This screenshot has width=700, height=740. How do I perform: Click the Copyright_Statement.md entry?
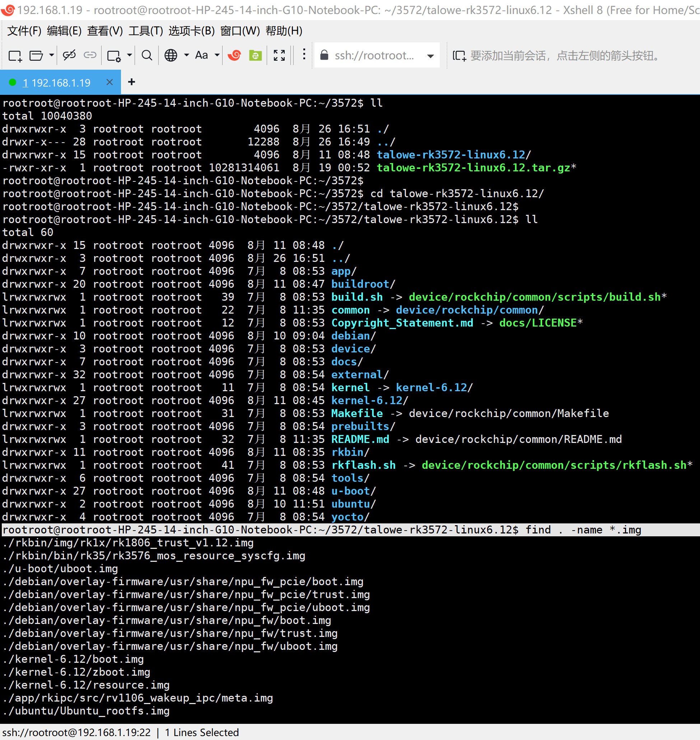[x=402, y=323]
